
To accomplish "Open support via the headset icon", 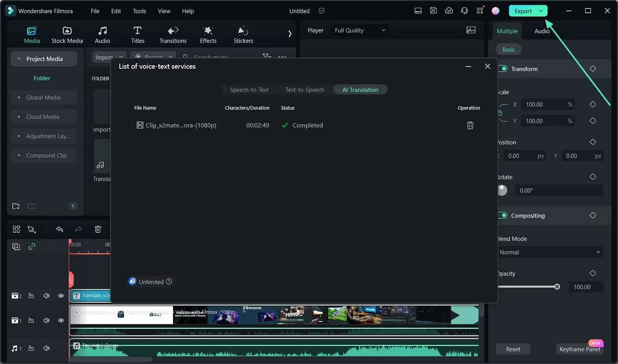I will [x=464, y=11].
